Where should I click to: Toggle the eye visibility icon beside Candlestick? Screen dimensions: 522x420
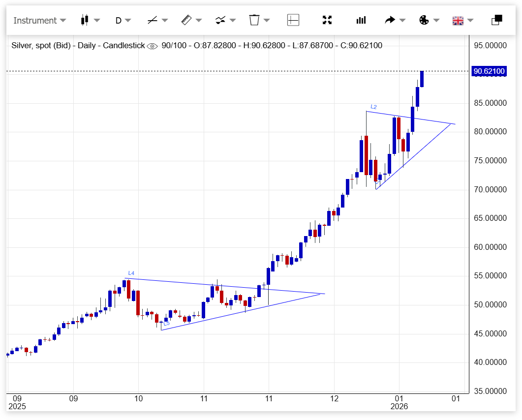tap(153, 46)
